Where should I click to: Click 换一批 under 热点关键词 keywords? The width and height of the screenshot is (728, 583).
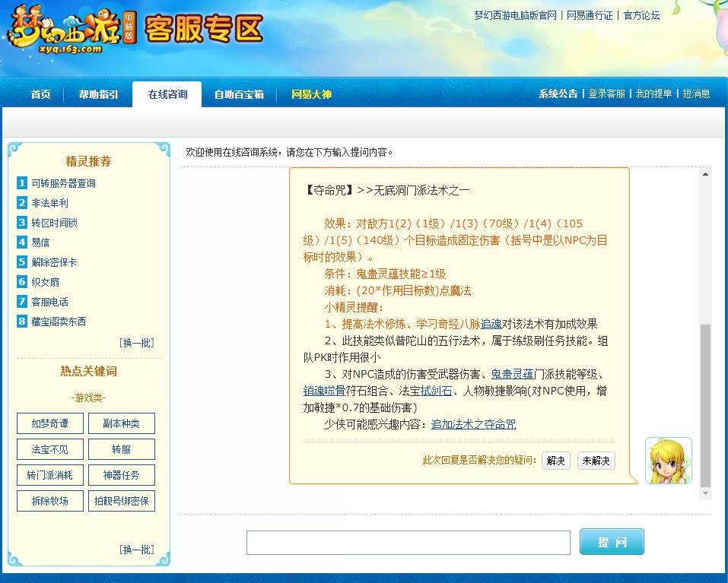136,550
